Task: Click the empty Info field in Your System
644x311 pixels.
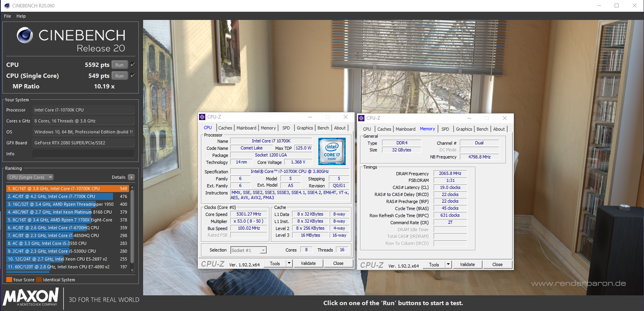Action: click(83, 154)
